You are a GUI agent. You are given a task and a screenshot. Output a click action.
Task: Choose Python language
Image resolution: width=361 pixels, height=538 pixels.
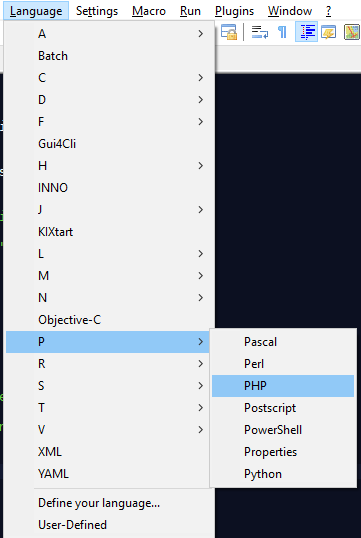pyautogui.click(x=283, y=474)
